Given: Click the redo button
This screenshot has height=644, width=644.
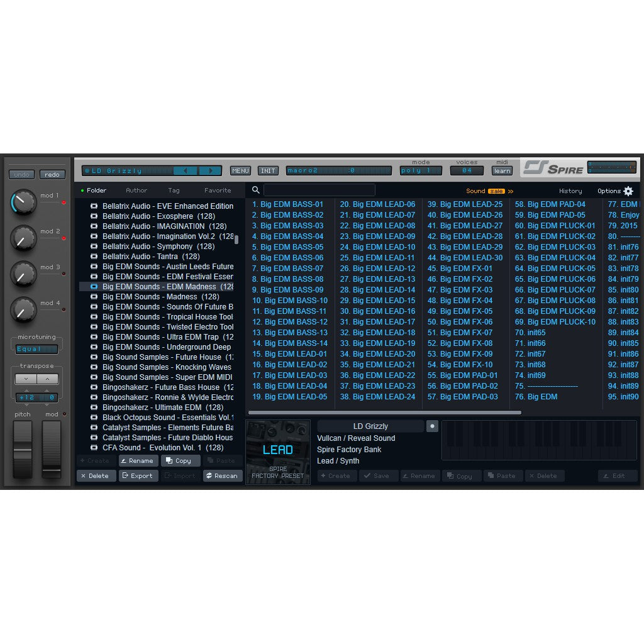Looking at the screenshot, I should 52,174.
